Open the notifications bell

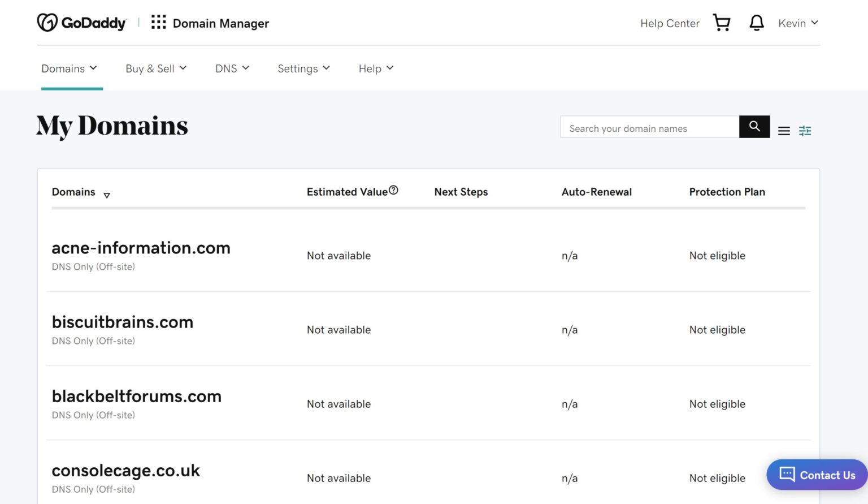756,23
